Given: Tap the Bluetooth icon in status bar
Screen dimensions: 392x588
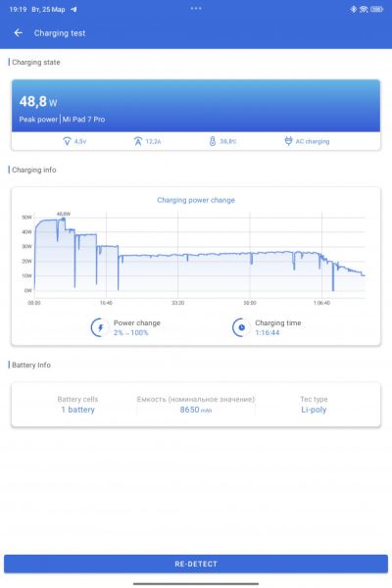Looking at the screenshot, I should [x=353, y=10].
